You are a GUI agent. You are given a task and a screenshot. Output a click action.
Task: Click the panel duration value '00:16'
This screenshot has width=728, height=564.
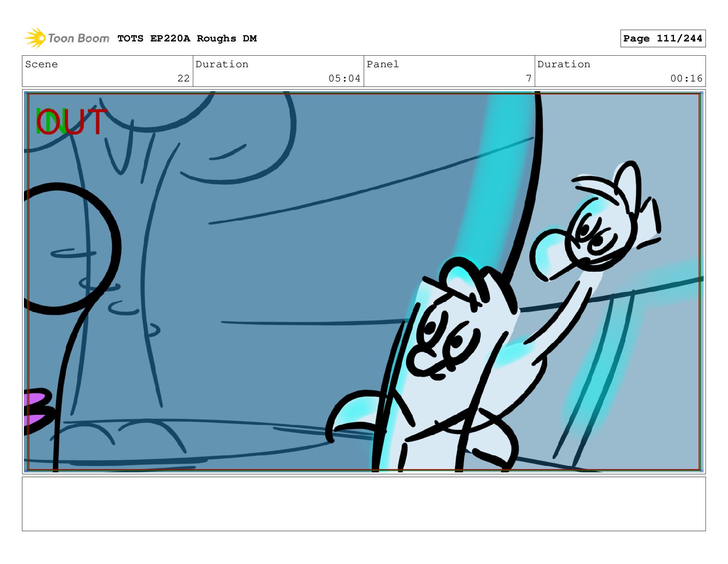pos(686,78)
